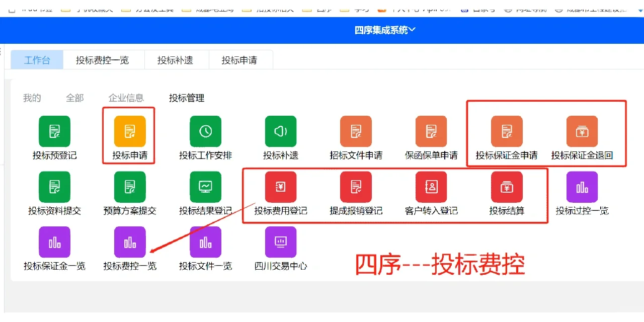This screenshot has height=322, width=644.
Task: Select the 投标管理 category filter
Action: 187,98
